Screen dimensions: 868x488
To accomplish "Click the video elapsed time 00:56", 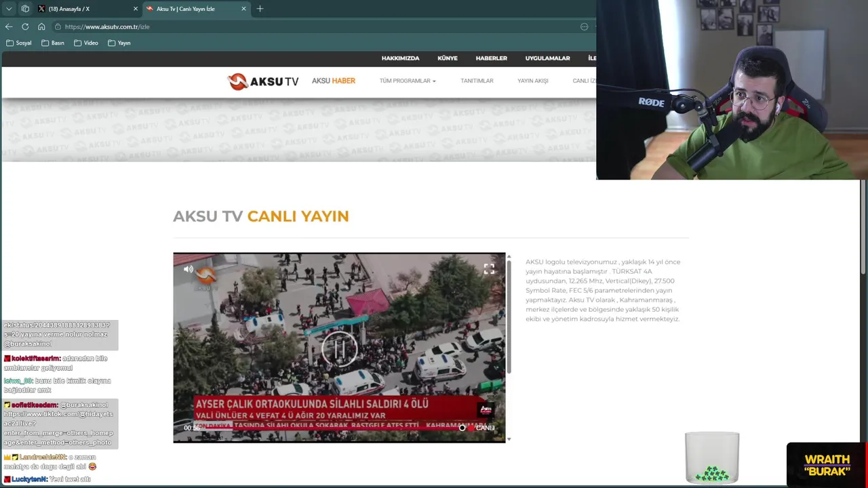I will click(x=192, y=428).
